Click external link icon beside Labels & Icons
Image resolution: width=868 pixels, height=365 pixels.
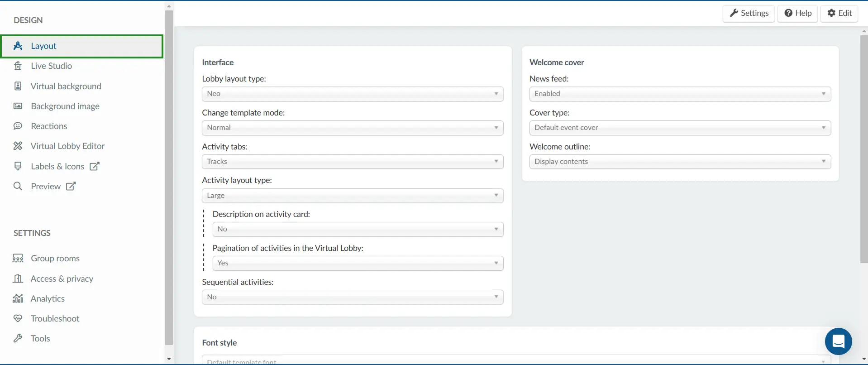pos(95,166)
